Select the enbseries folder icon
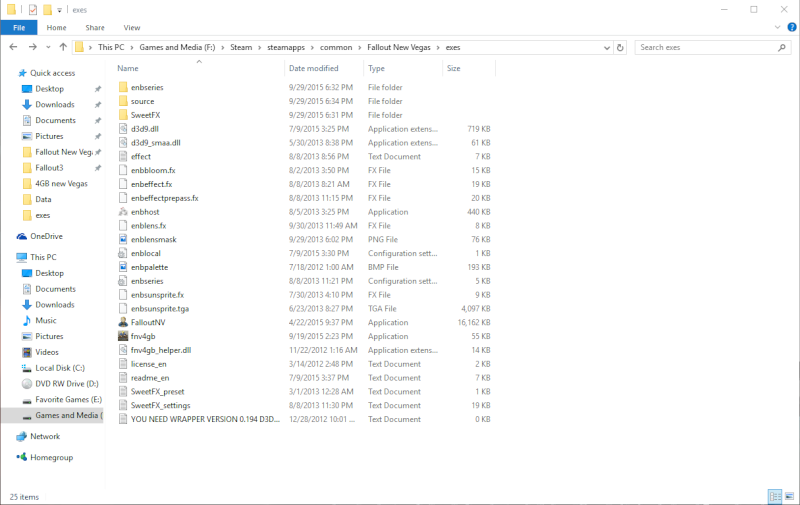Viewport: 800px width, 505px height. [123, 87]
